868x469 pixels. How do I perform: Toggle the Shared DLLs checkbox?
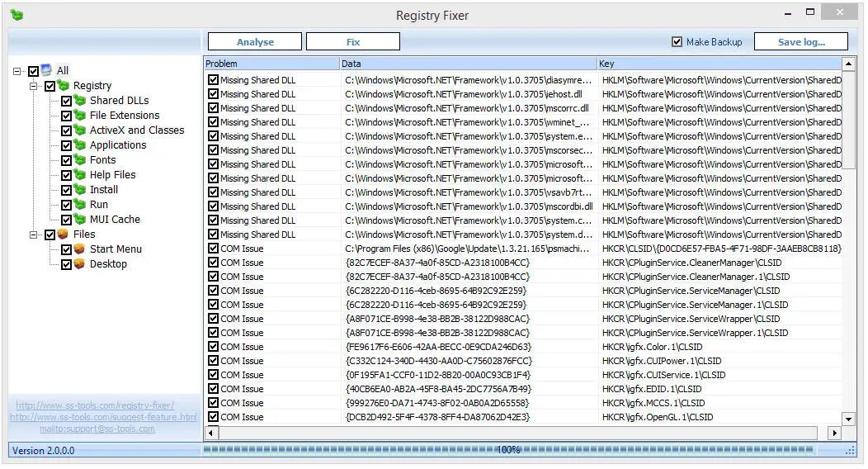[x=67, y=101]
